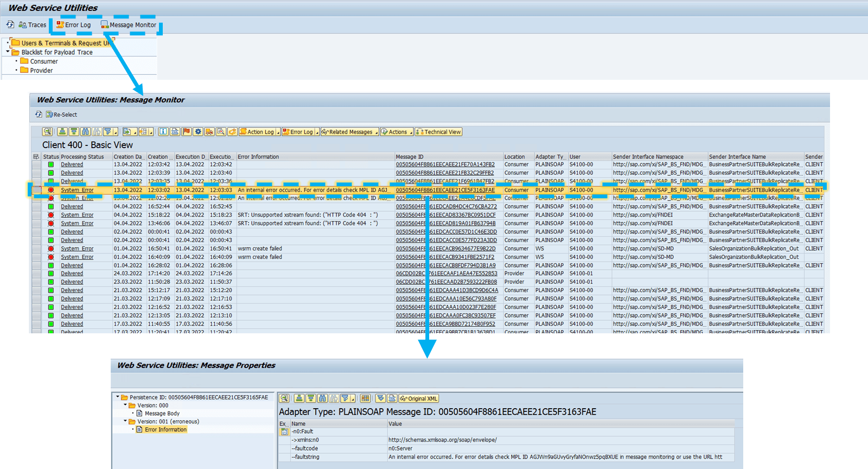868x469 pixels.
Task: Click the Set Filter icon in Message Properties toolbar
Action: 345,398
